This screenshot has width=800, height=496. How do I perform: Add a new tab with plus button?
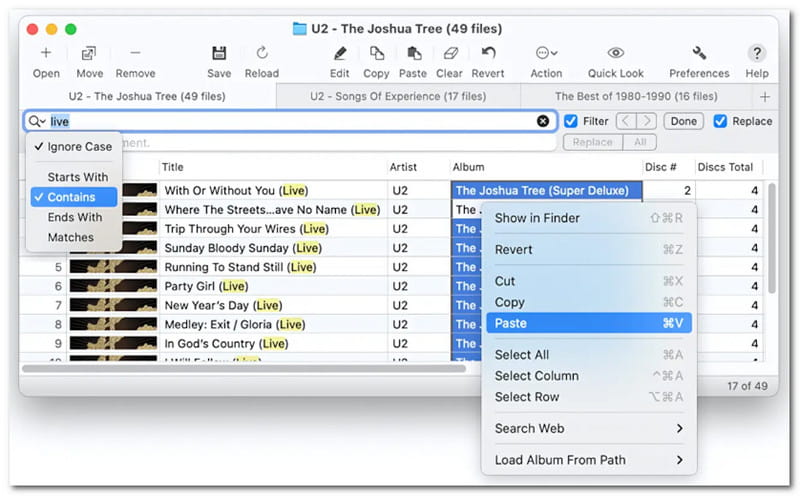click(764, 96)
